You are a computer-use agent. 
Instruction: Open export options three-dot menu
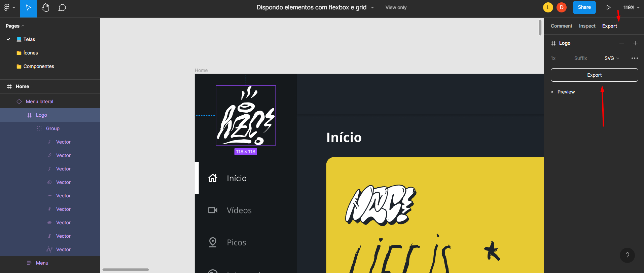click(x=635, y=58)
